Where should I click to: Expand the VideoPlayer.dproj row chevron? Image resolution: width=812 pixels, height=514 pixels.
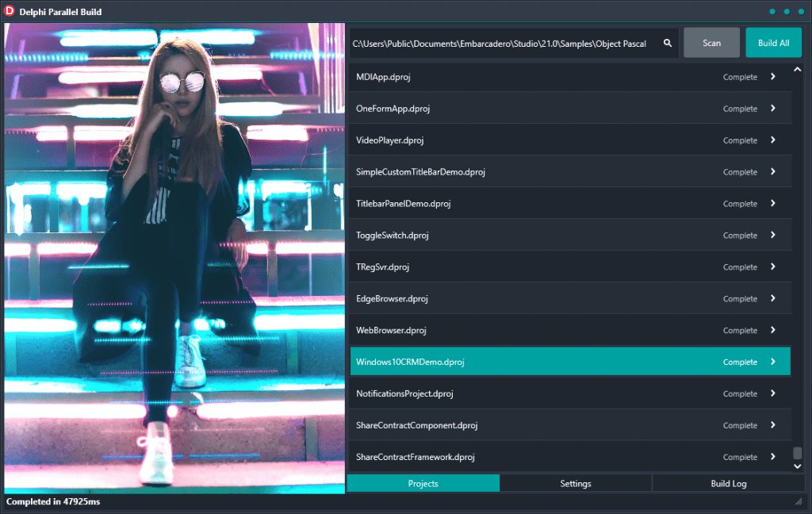772,140
